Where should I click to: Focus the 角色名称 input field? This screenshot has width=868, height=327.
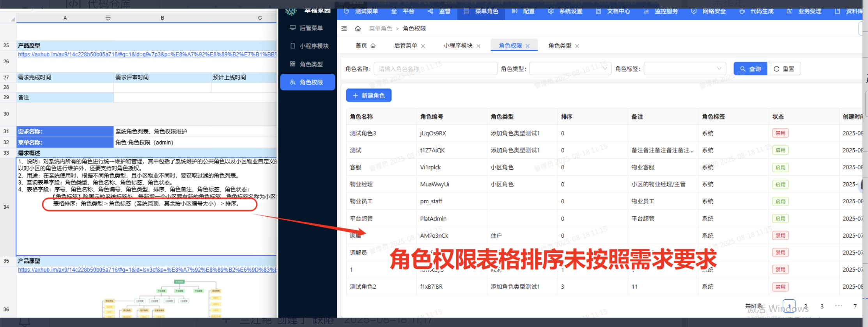[x=435, y=69]
